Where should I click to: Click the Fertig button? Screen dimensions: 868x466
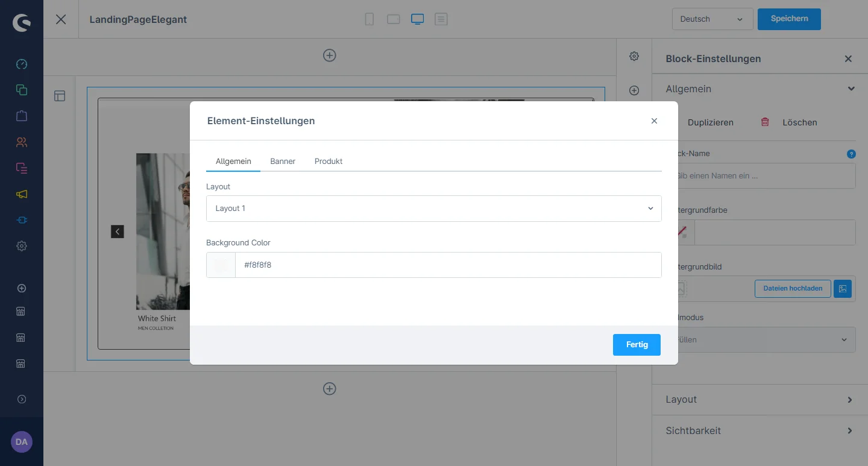click(637, 345)
